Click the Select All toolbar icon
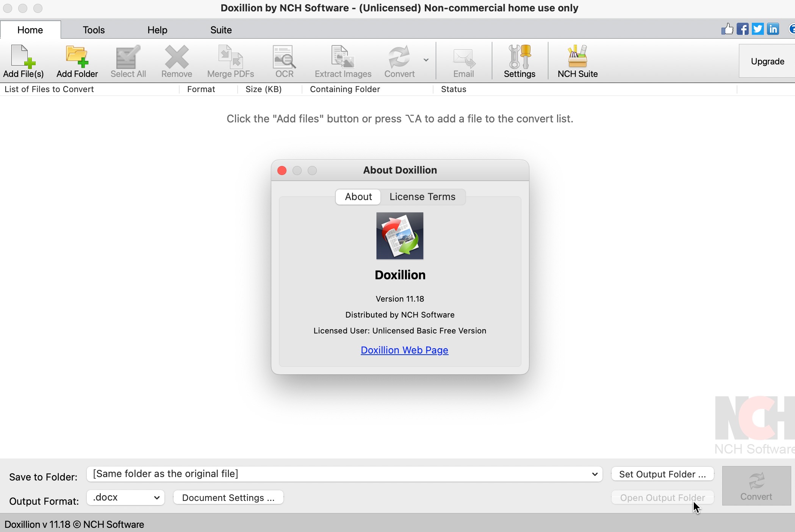This screenshot has height=532, width=795. (128, 61)
